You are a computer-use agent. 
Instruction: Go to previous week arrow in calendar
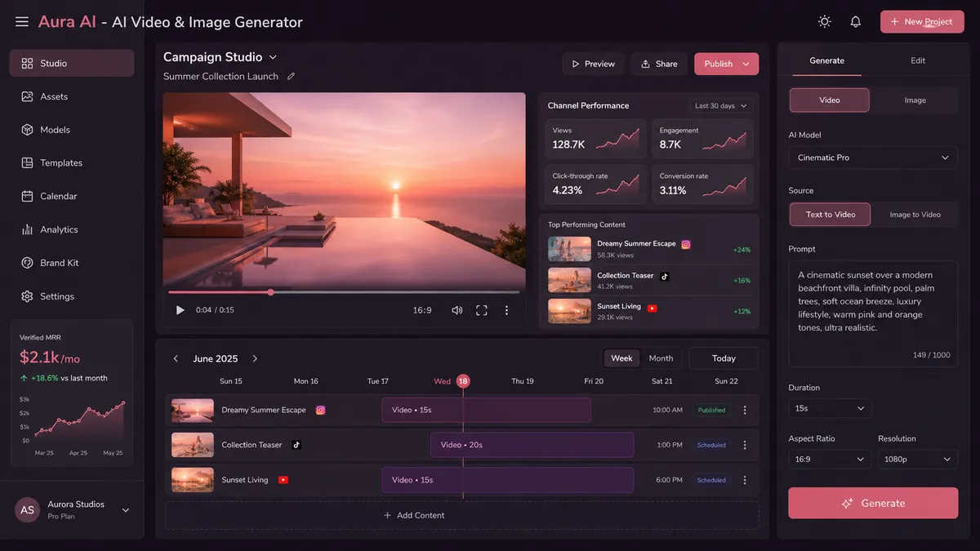tap(176, 358)
